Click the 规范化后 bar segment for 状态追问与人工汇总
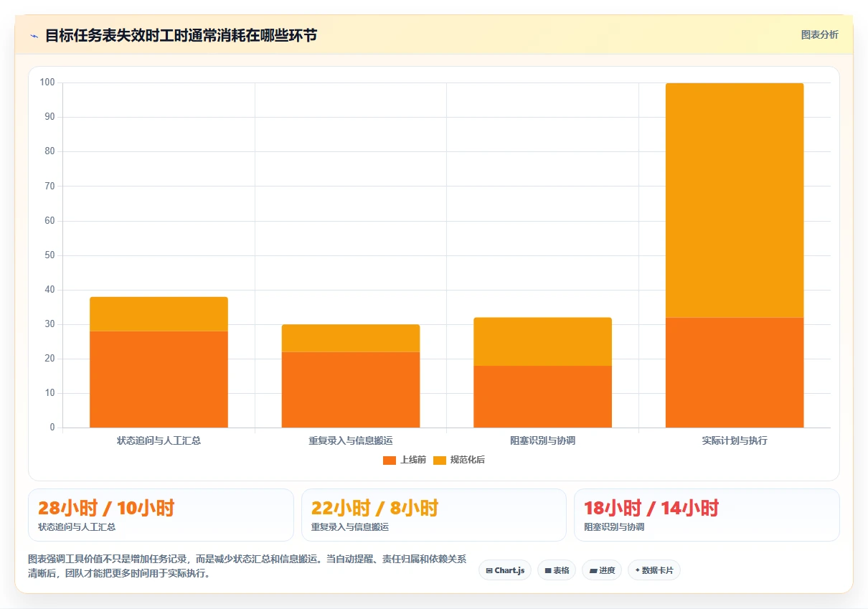 tap(159, 314)
